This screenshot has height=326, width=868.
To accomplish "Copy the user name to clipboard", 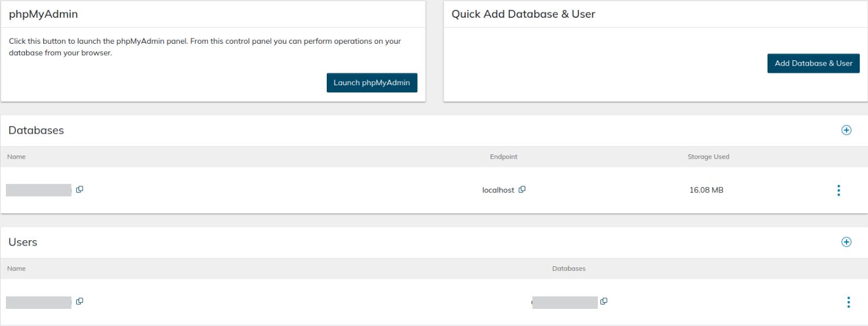I will 80,301.
